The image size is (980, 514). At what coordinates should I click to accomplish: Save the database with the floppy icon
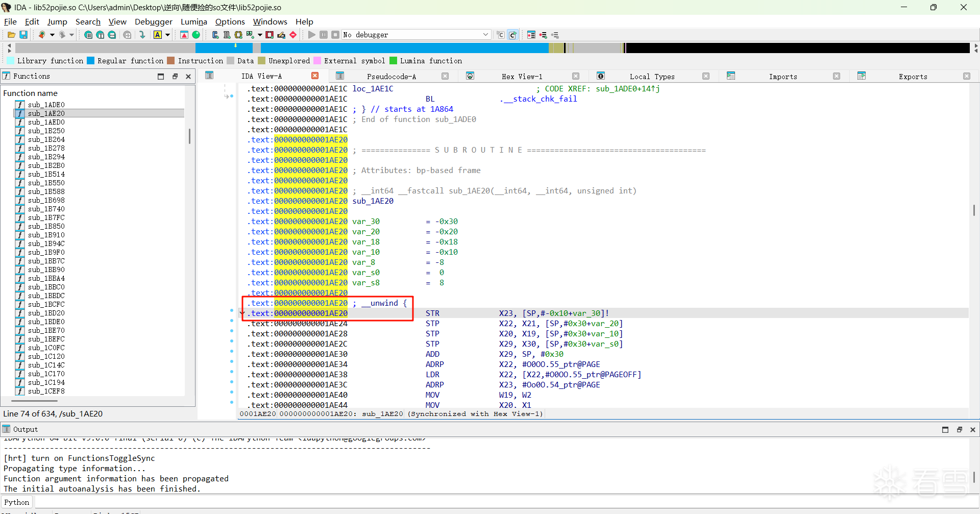[23, 35]
